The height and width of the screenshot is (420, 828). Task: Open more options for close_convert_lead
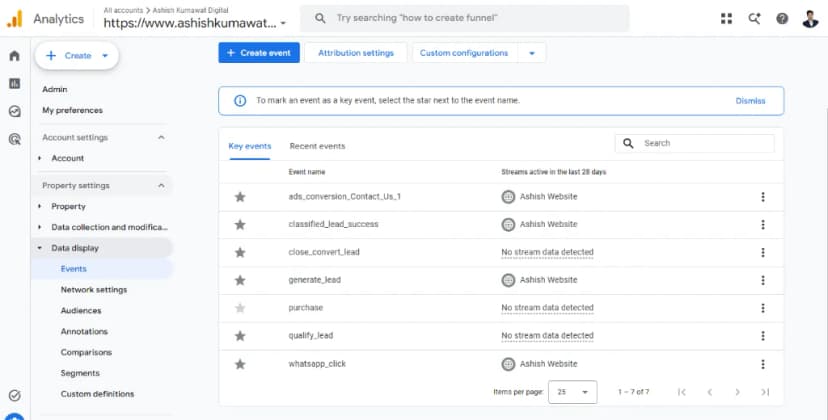763,253
